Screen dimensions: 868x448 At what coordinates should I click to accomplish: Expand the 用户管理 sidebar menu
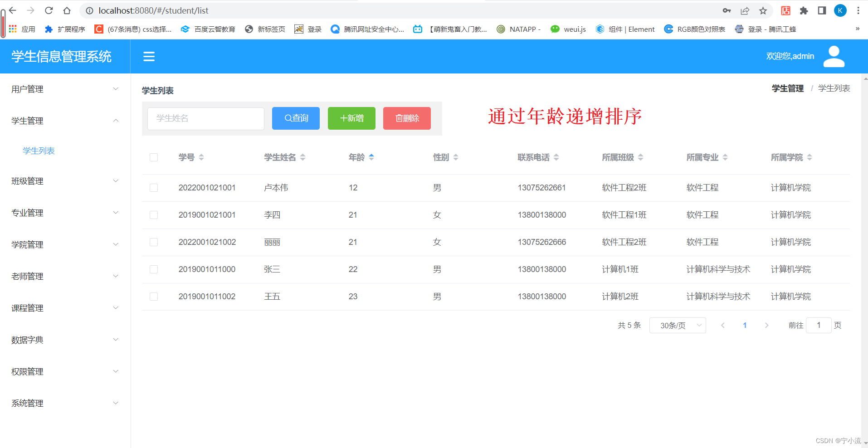click(x=65, y=89)
